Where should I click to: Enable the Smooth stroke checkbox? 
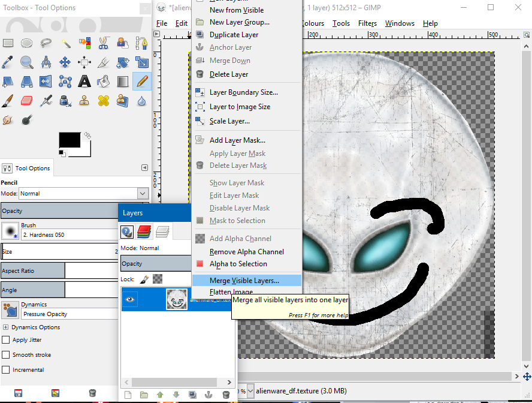[x=6, y=355]
